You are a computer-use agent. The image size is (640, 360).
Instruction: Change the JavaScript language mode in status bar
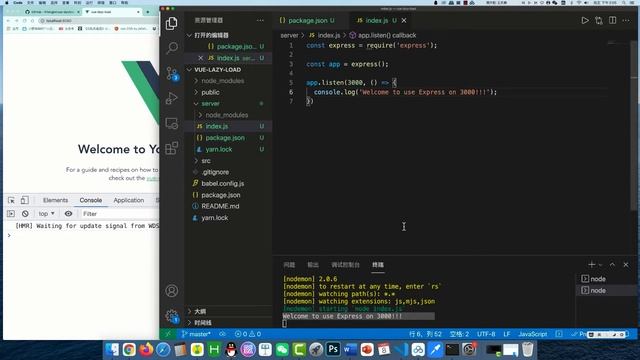point(533,334)
